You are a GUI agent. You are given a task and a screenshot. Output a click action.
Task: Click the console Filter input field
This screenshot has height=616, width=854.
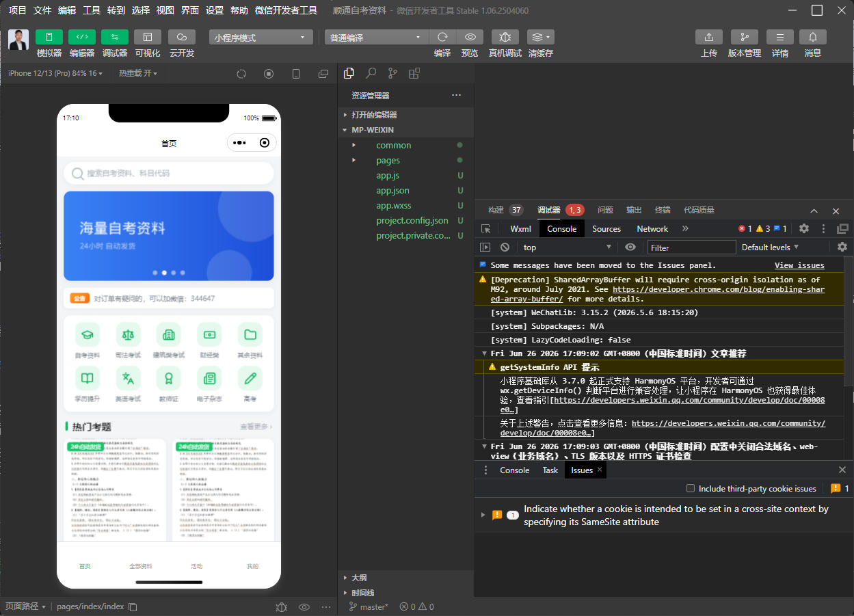point(692,247)
